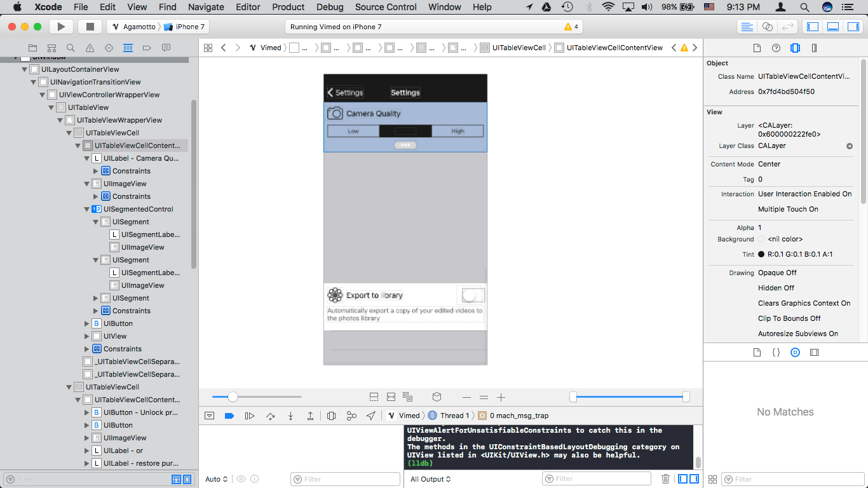
Task: Orient the view hierarchy to 3D
Action: tap(437, 396)
